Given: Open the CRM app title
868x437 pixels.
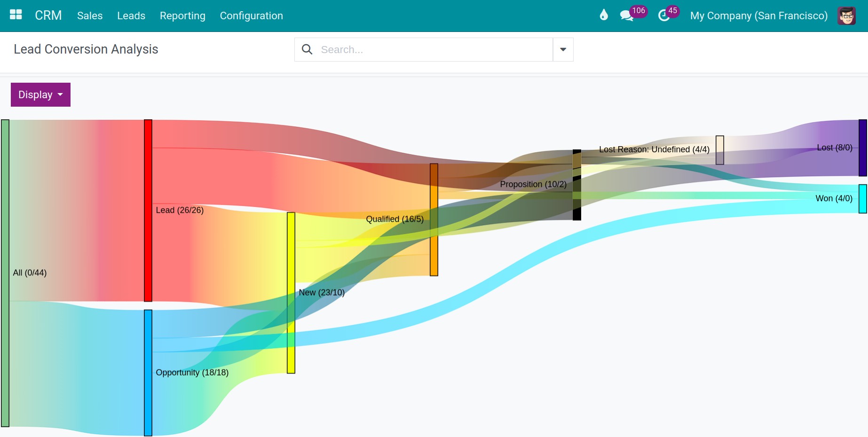Looking at the screenshot, I should tap(48, 16).
